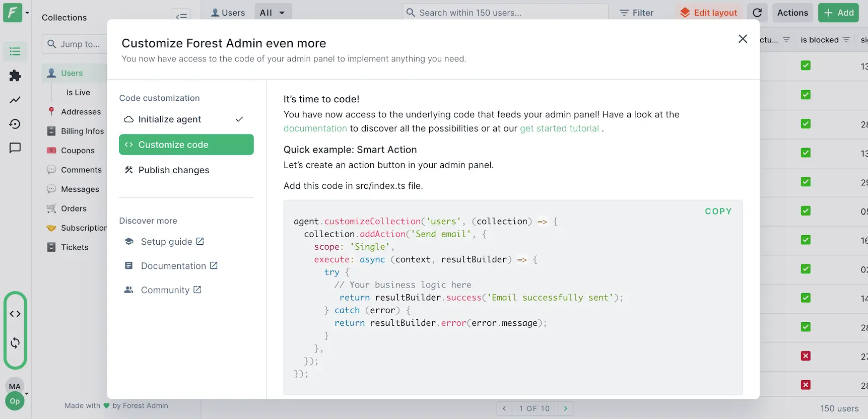Click the Jump to search field

[76, 44]
